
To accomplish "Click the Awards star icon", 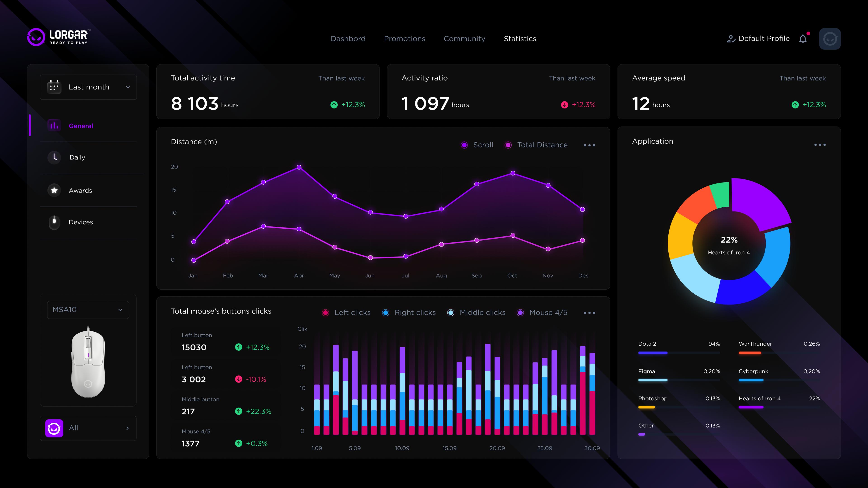I will (x=54, y=190).
